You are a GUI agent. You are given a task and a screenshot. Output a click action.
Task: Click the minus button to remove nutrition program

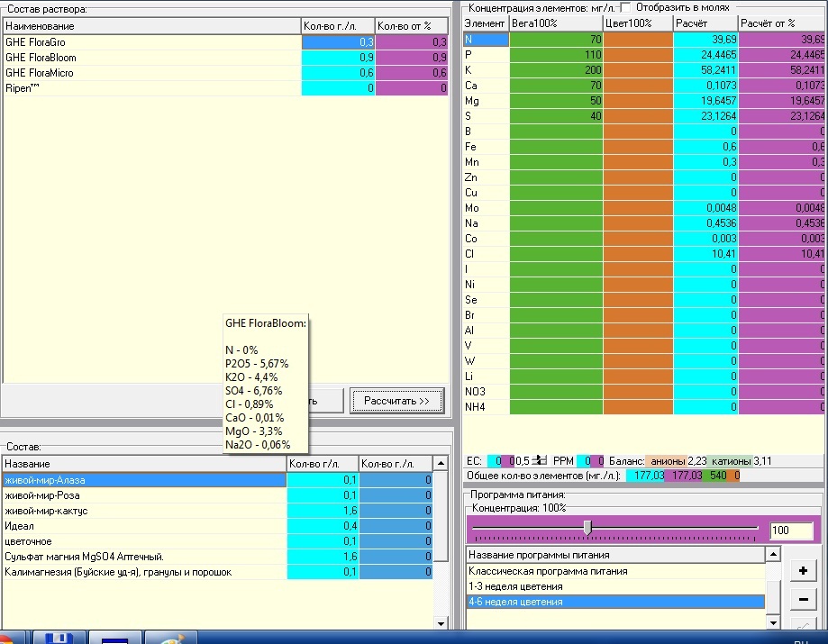(x=803, y=600)
